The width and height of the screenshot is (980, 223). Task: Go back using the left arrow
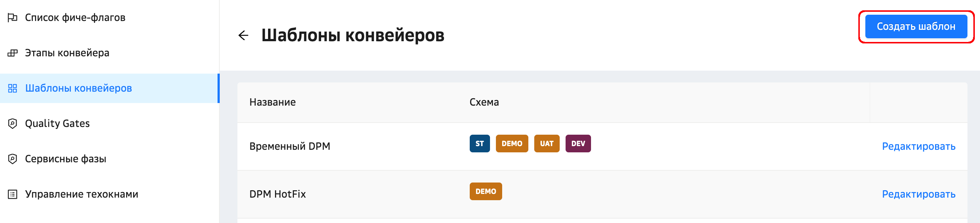point(243,35)
